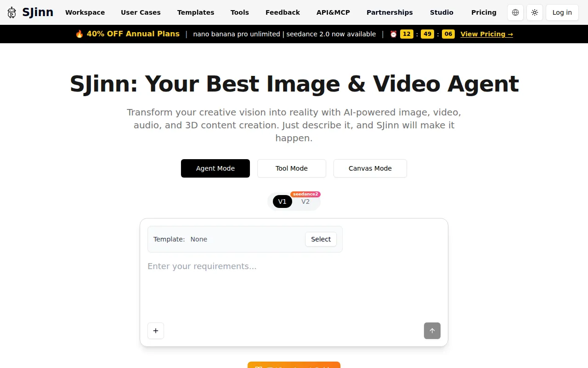Open the Pricing page
This screenshot has width=588, height=368.
click(x=484, y=12)
